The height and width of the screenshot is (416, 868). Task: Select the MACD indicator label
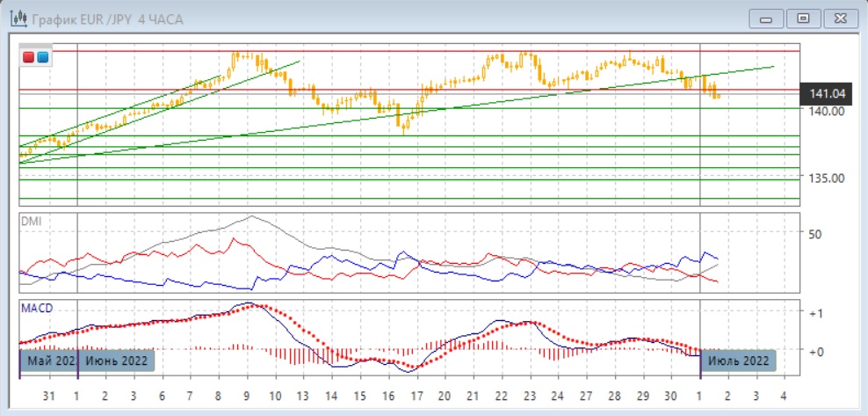[x=36, y=309]
